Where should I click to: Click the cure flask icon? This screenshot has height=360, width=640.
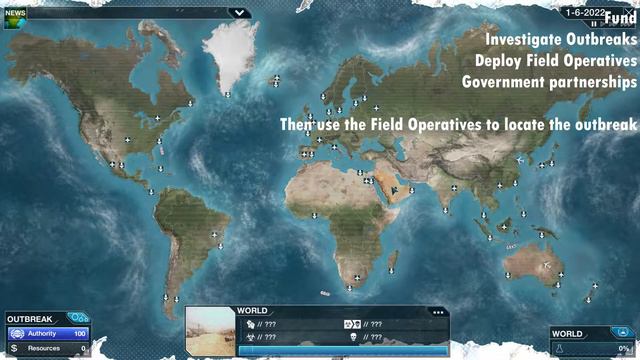[x=560, y=349]
